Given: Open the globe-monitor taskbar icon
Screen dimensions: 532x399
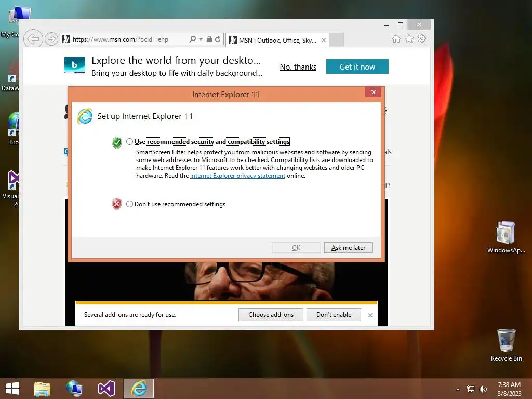Looking at the screenshot, I should point(74,389).
